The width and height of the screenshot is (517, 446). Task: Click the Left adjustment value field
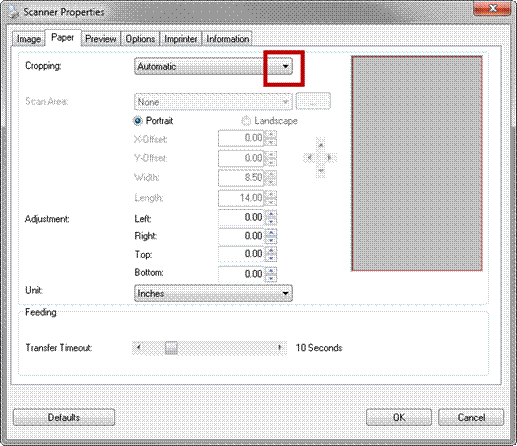click(x=241, y=218)
